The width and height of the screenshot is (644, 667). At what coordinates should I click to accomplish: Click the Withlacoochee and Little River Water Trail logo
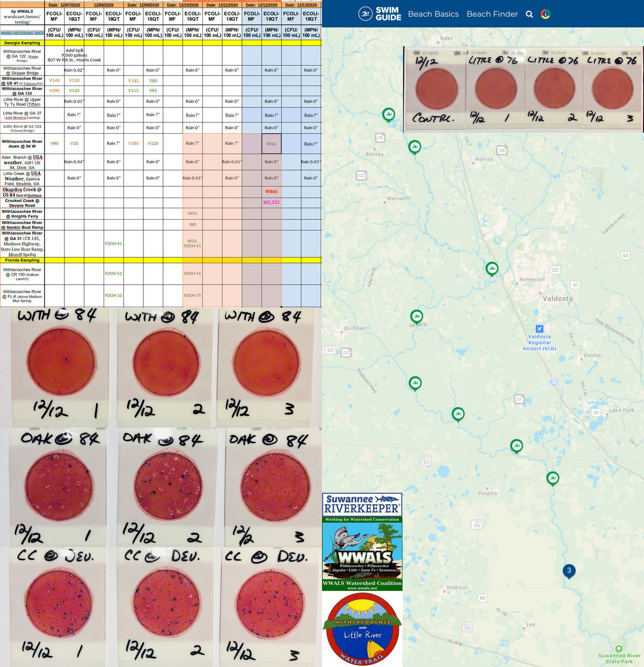click(362, 629)
